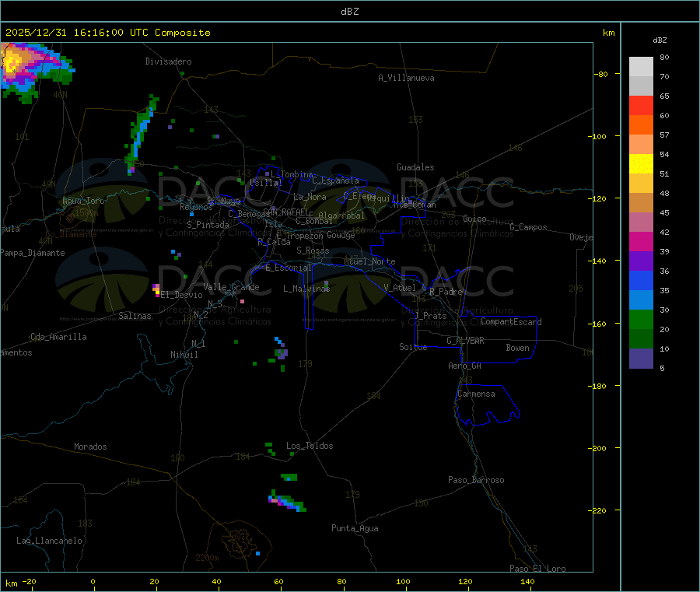Click the Guico label
This screenshot has width=700, height=592.
[474, 219]
